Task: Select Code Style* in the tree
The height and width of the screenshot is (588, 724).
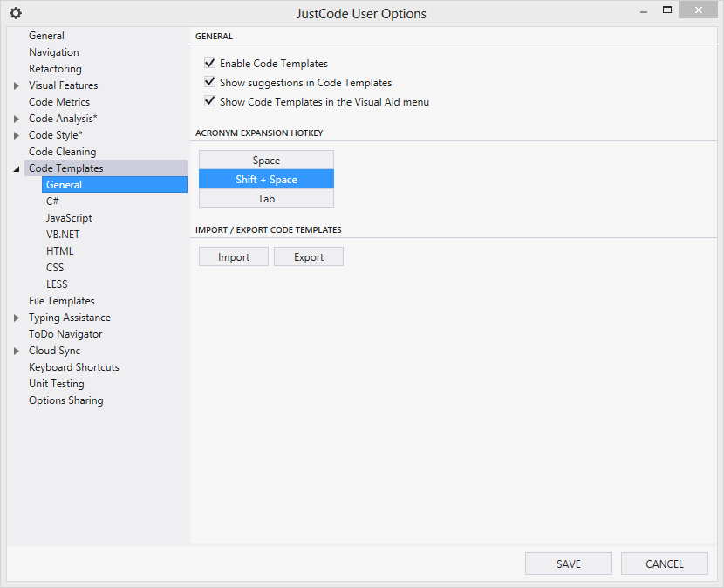Action: tap(56, 135)
